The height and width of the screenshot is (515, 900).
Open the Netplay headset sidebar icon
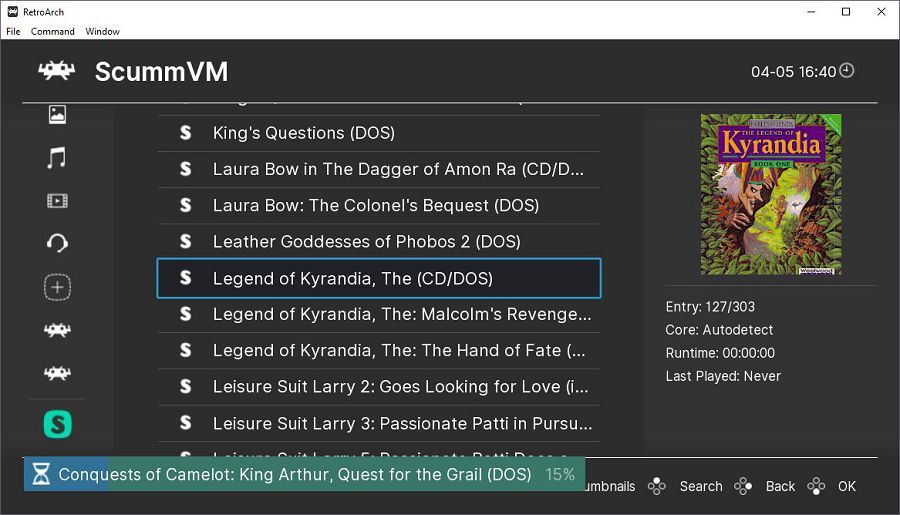[57, 243]
